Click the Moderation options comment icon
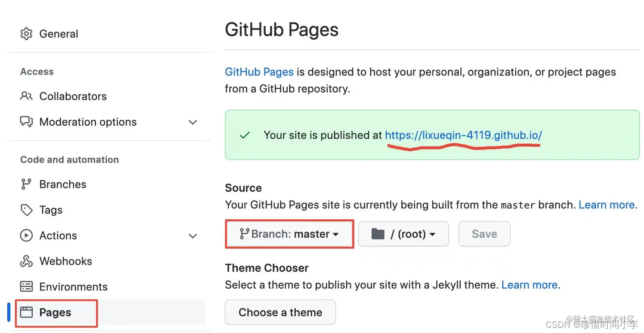The width and height of the screenshot is (644, 333). click(26, 122)
